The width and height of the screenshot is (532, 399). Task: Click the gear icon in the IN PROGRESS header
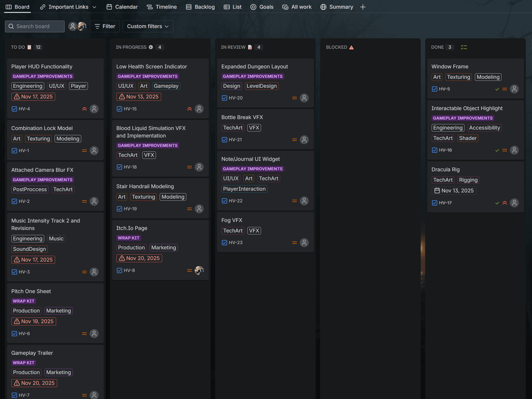tap(151, 47)
